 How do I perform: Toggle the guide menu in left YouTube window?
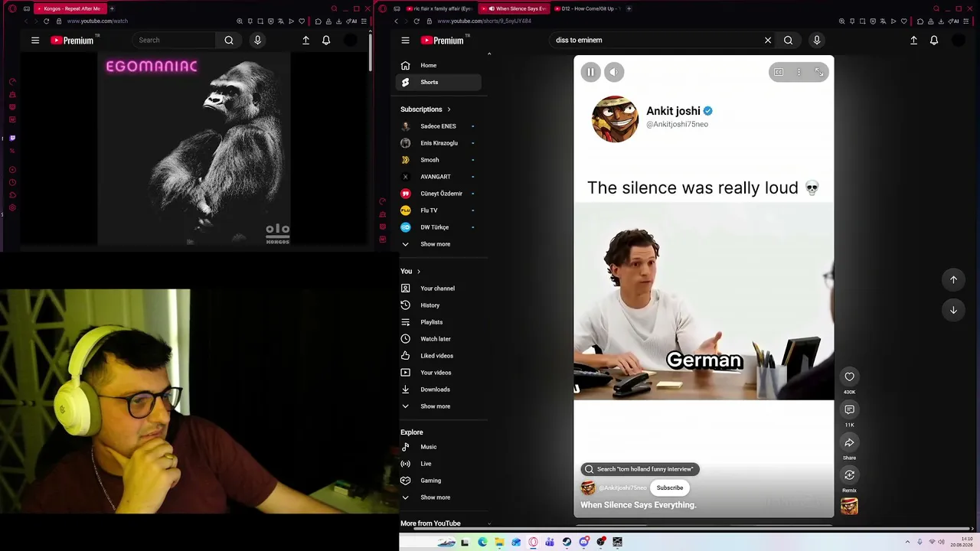(x=35, y=40)
